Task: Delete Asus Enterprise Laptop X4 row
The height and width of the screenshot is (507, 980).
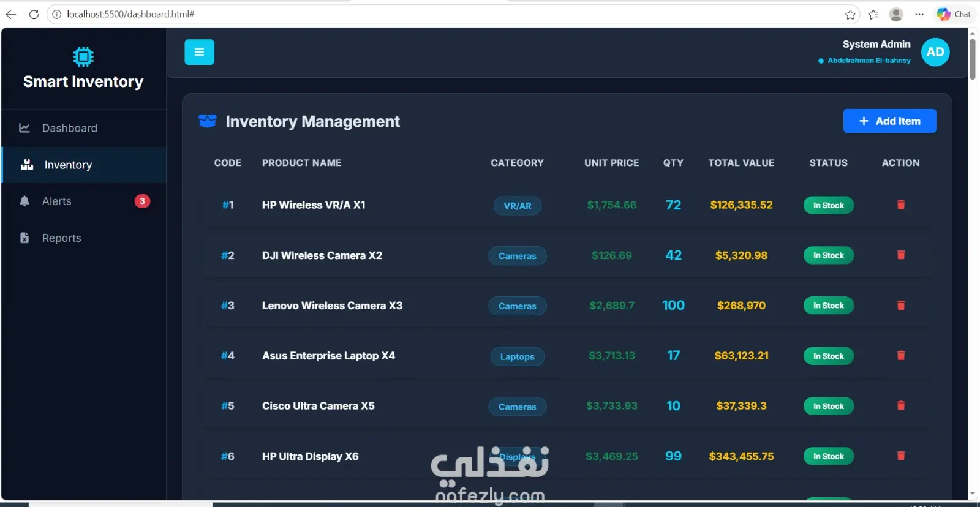Action: (901, 355)
